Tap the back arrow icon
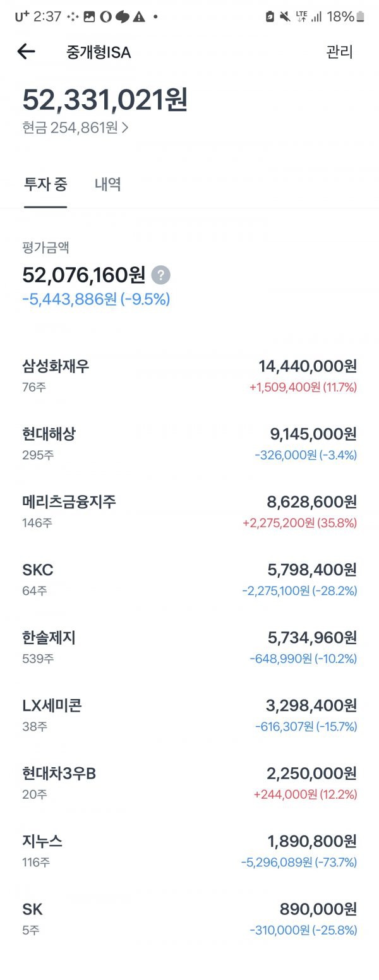 tap(26, 52)
